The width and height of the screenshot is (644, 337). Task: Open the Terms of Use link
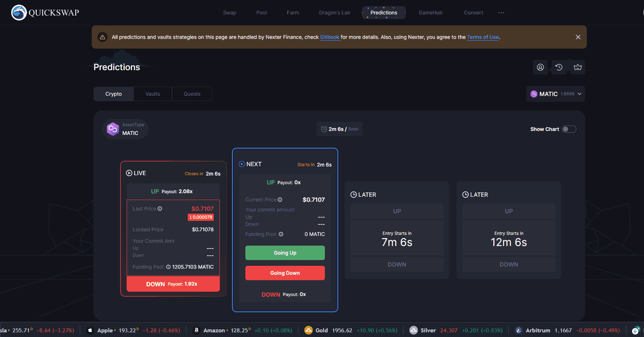(482, 37)
